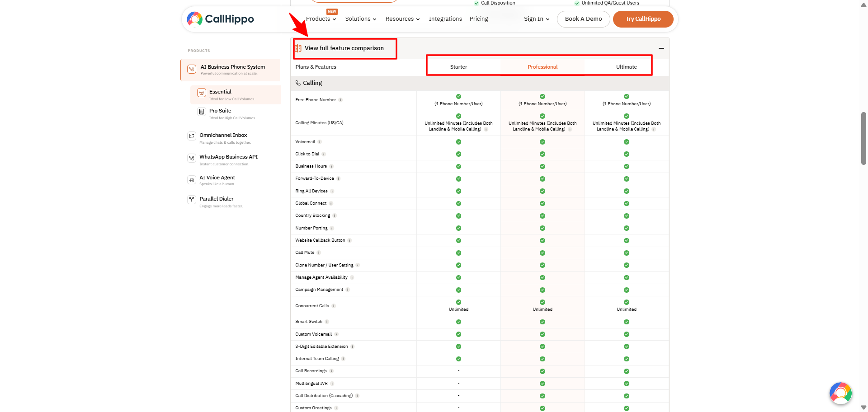This screenshot has width=868, height=412.
Task: Click Ultimate checkmark for Multilingual IVR
Action: tap(627, 384)
